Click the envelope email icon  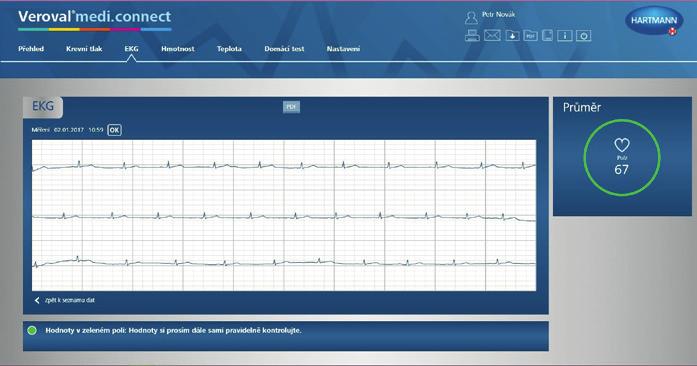(x=492, y=36)
